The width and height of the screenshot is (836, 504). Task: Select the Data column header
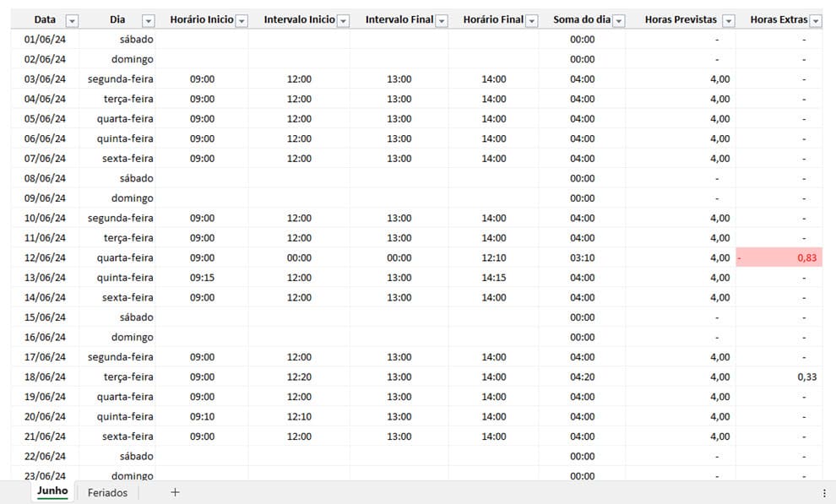coord(45,19)
